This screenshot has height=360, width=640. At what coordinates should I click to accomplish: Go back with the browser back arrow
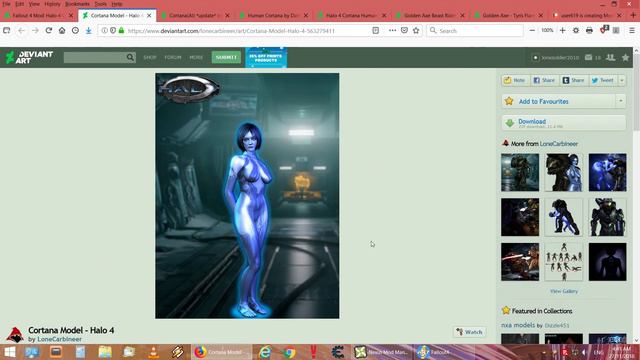coord(21,31)
